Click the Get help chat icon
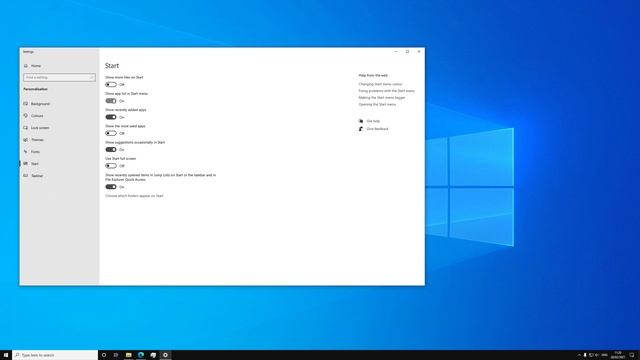This screenshot has height=360, width=640. click(x=361, y=121)
